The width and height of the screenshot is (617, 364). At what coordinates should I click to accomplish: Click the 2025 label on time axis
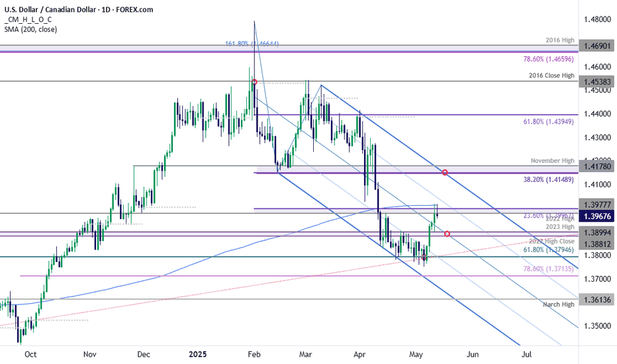tap(197, 354)
